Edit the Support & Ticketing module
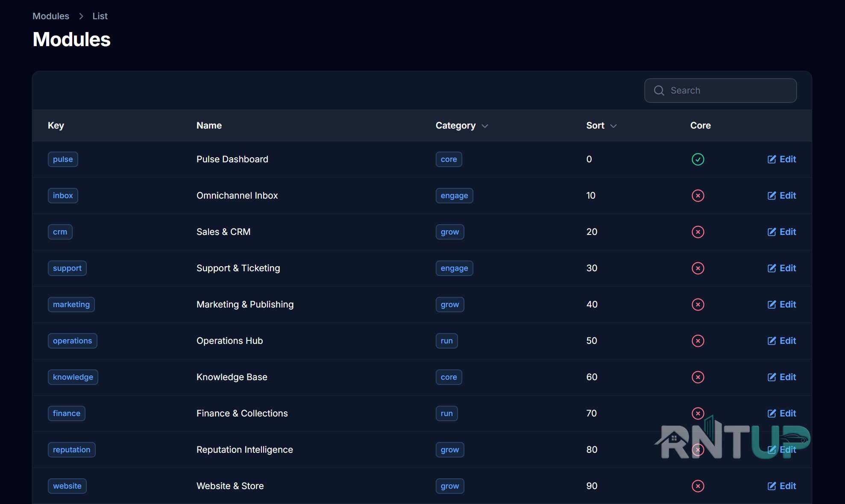This screenshot has width=845, height=504. point(782,268)
